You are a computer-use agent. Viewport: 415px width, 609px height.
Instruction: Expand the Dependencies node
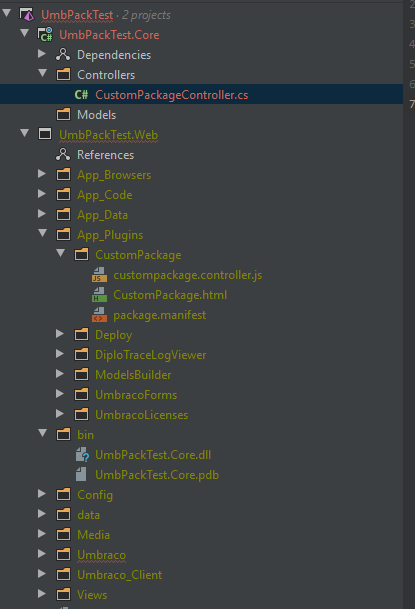pyautogui.click(x=42, y=54)
